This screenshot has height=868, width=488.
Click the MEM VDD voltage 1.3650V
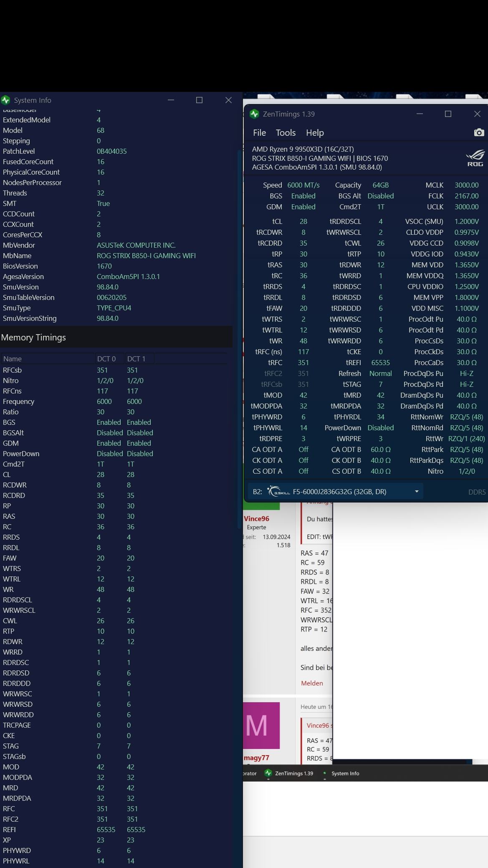click(x=466, y=265)
